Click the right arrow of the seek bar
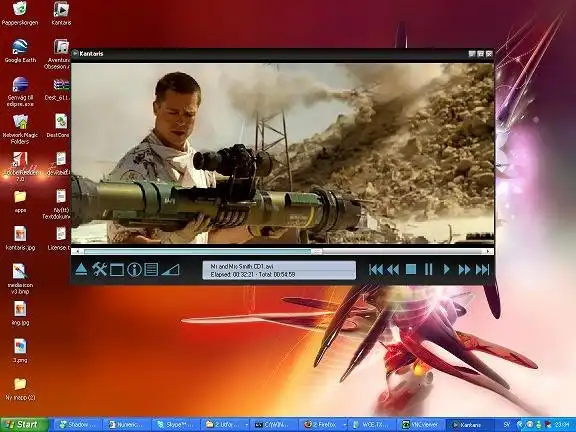 click(x=488, y=251)
